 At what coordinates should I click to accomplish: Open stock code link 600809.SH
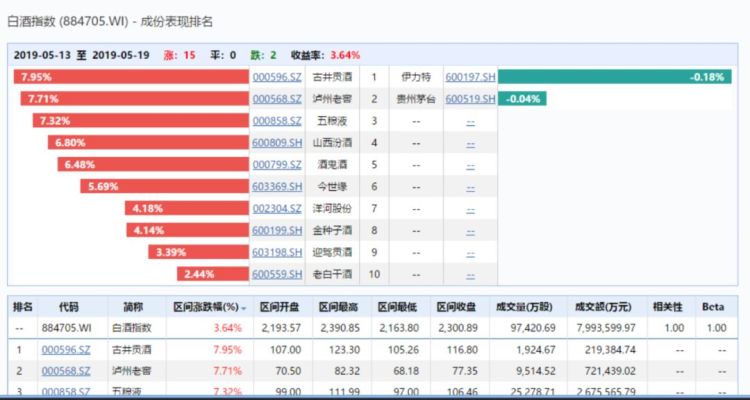point(277,143)
